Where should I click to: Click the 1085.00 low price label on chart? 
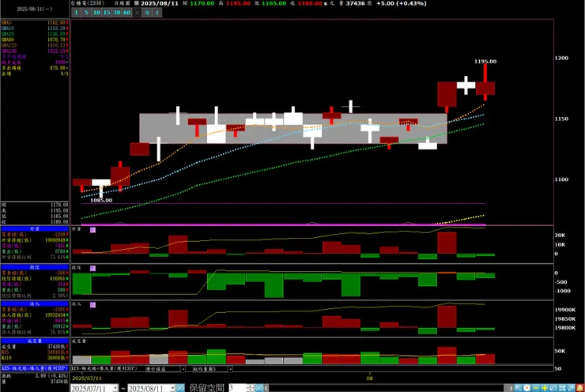(101, 200)
